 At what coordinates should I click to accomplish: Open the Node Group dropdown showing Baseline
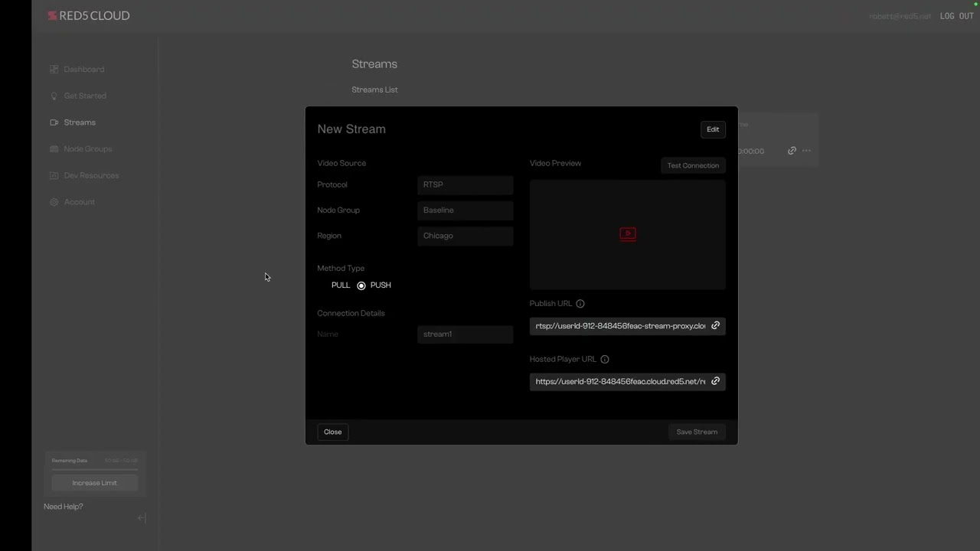[x=465, y=210]
